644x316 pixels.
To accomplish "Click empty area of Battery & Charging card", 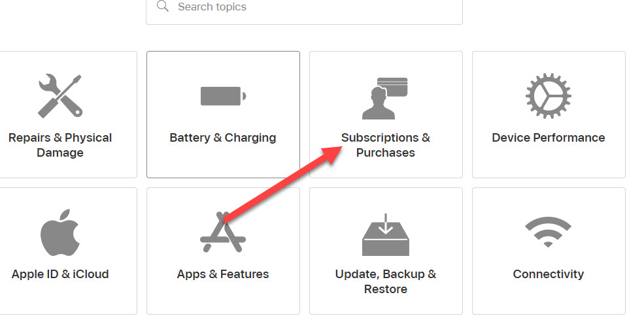I will (223, 163).
